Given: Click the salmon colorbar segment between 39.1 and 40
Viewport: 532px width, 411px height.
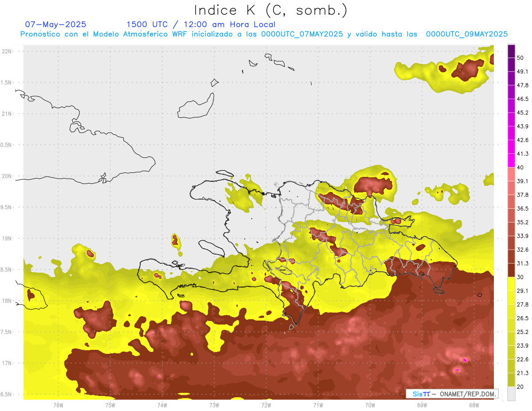Looking at the screenshot, I should click(511, 174).
